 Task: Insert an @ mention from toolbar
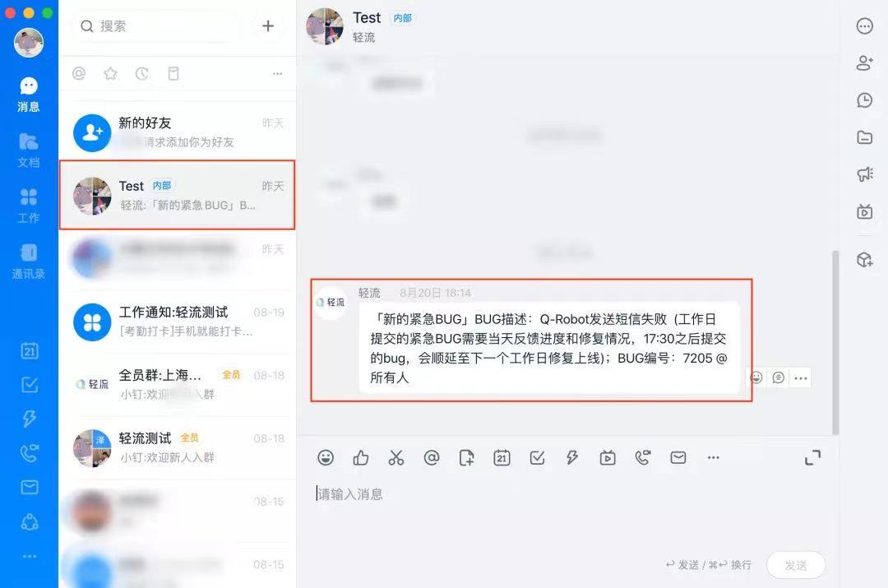[432, 458]
